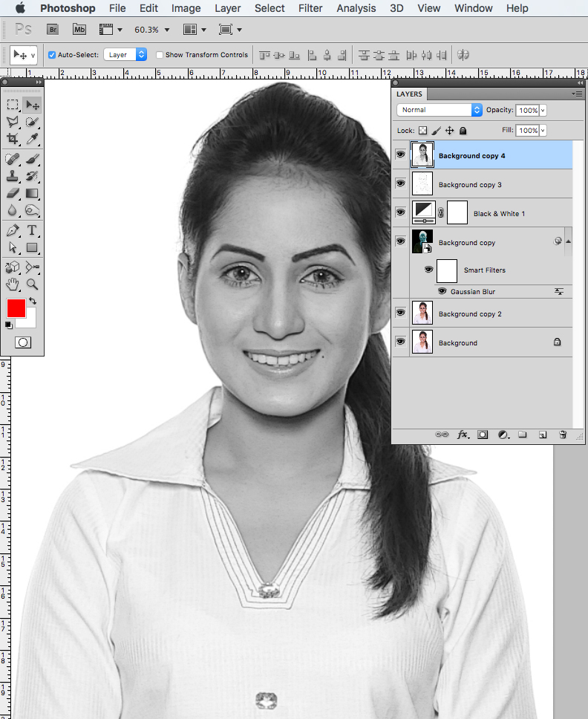588x719 pixels.
Task: Open the Filter menu
Action: pyautogui.click(x=310, y=8)
